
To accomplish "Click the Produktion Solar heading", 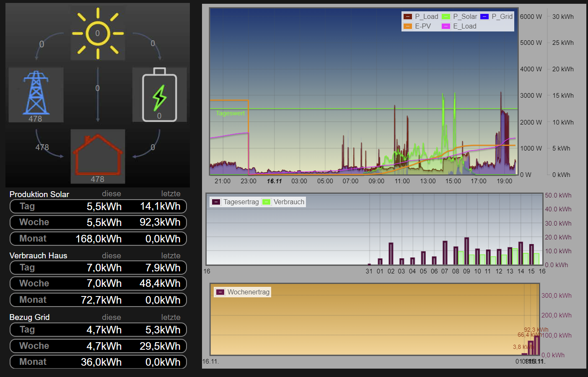I will [39, 194].
